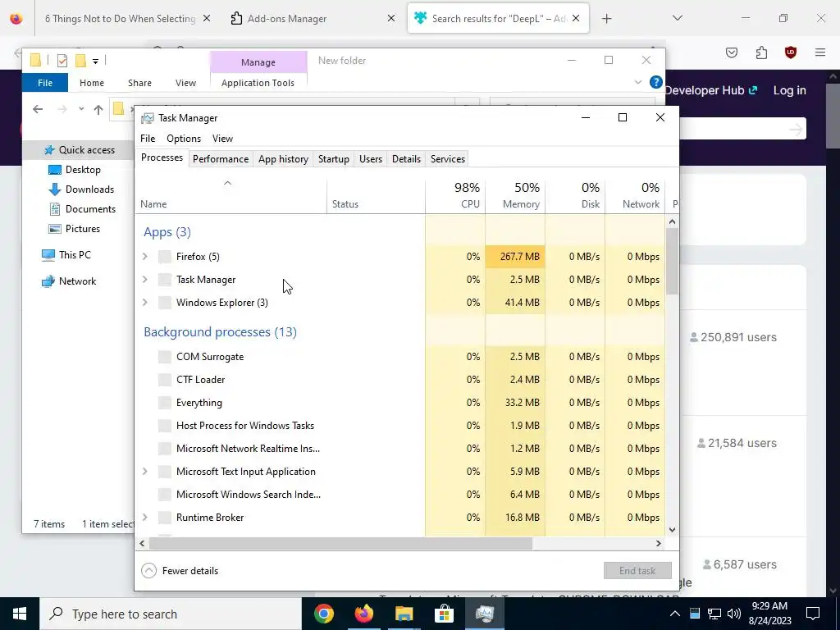
Task: Open the Application Tools ribbon tab
Action: point(258,83)
